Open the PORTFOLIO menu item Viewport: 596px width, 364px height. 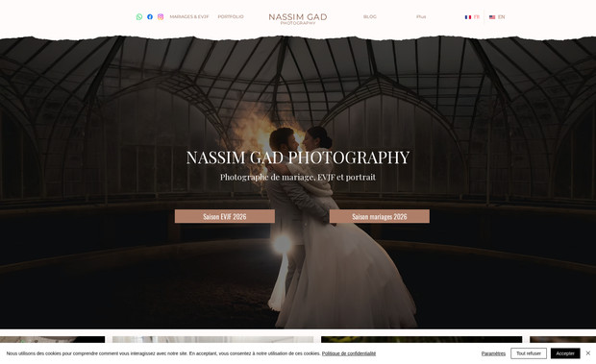(231, 16)
